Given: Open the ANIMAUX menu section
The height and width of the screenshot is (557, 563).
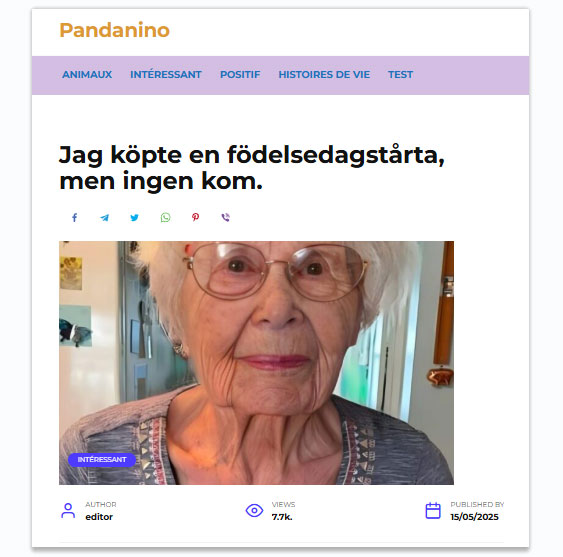Looking at the screenshot, I should [87, 75].
